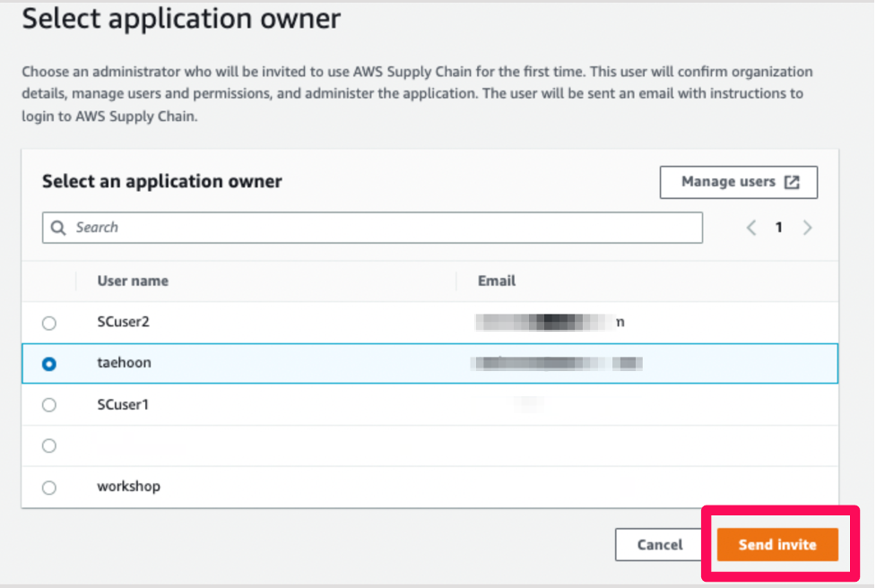The image size is (876, 588).
Task: Click into the Search input field
Action: click(372, 228)
